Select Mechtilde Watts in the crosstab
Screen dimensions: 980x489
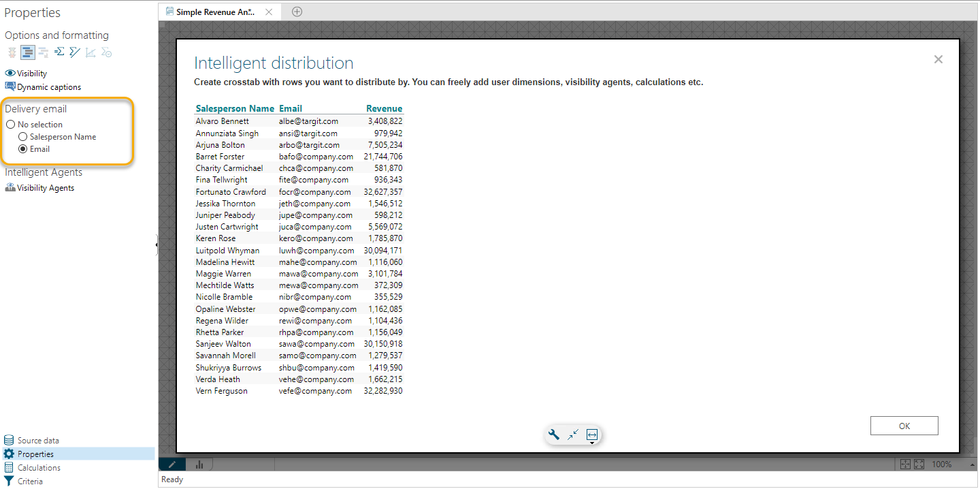coord(225,285)
